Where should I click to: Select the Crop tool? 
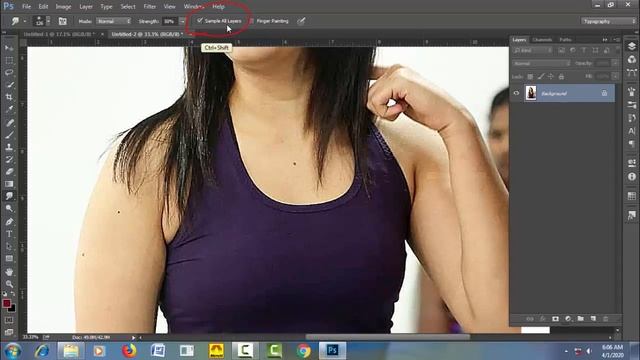click(9, 97)
